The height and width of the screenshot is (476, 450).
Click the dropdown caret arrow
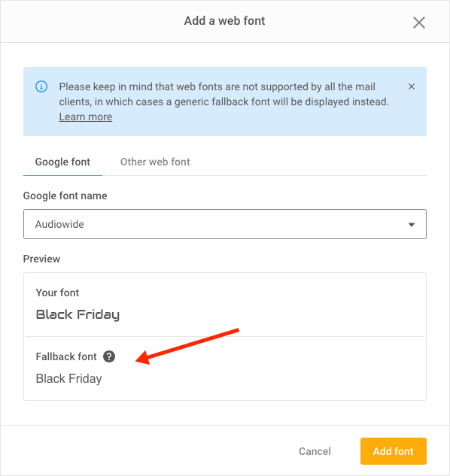point(412,225)
